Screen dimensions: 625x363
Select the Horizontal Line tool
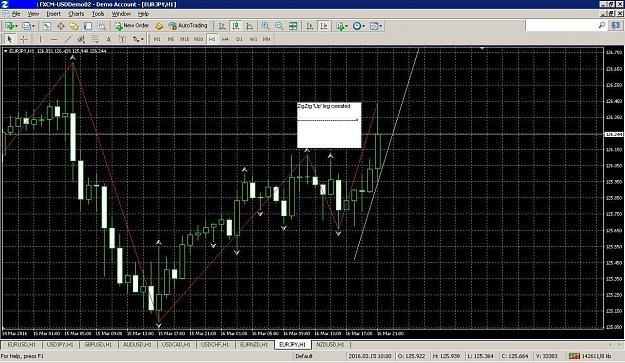pos(54,39)
